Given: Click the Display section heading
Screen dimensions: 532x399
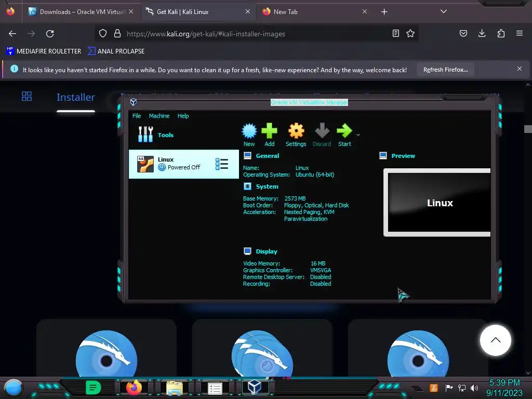Looking at the screenshot, I should click(x=267, y=251).
